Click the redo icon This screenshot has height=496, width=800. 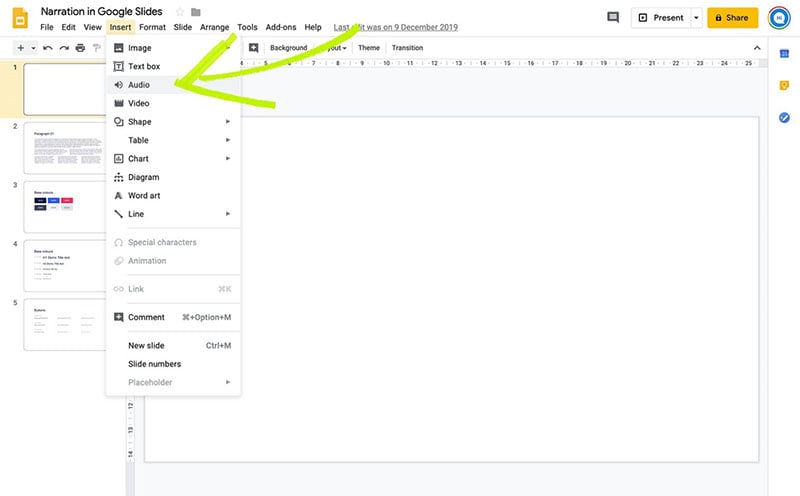(64, 48)
